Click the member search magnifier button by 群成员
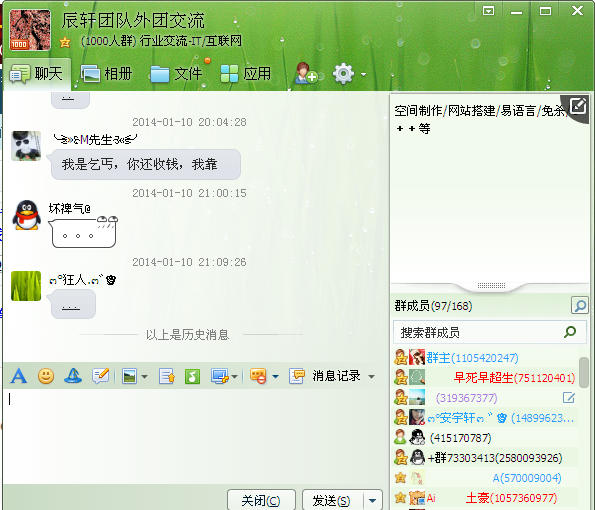 579,305
